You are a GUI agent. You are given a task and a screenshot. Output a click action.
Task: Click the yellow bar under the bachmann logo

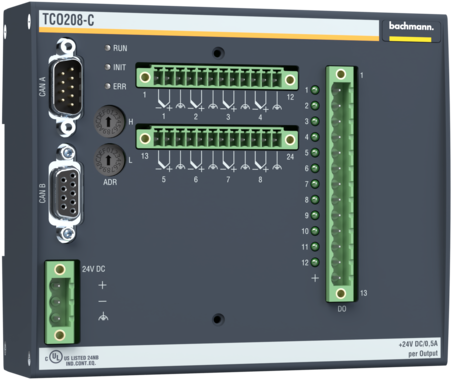[410, 39]
